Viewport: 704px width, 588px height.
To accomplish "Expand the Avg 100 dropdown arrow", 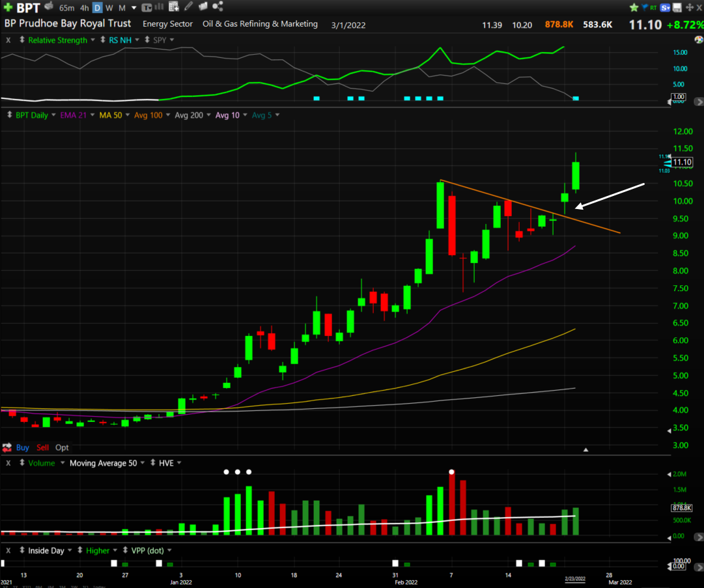I will 168,115.
